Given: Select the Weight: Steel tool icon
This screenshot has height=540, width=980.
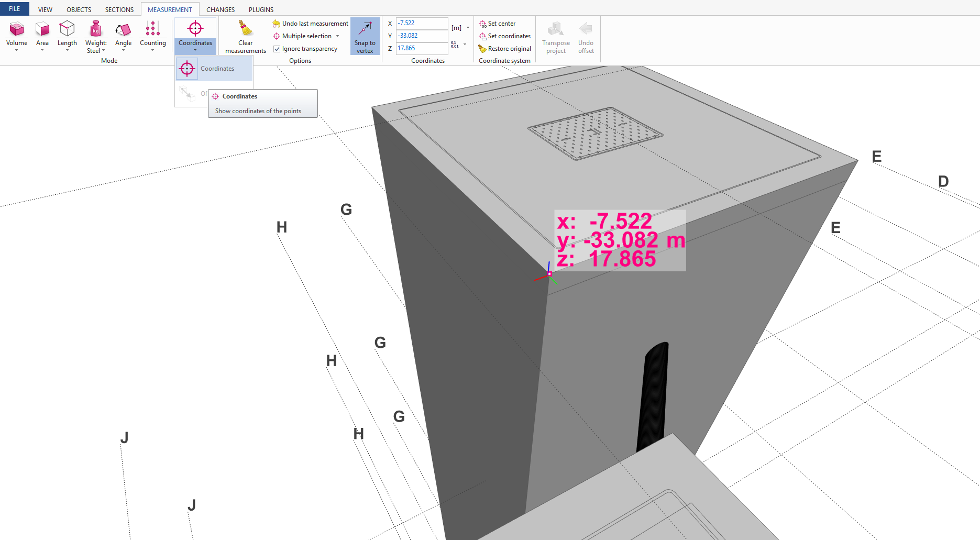Looking at the screenshot, I should click(96, 28).
